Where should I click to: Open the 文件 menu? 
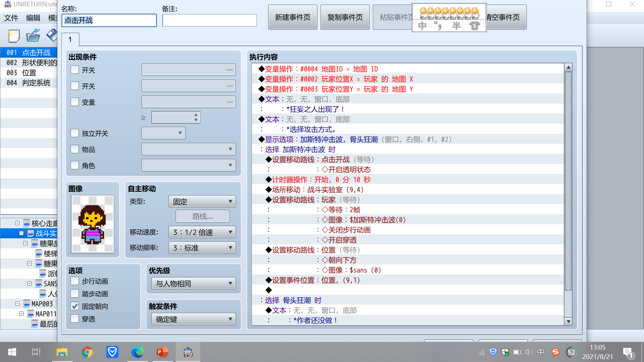click(x=11, y=18)
